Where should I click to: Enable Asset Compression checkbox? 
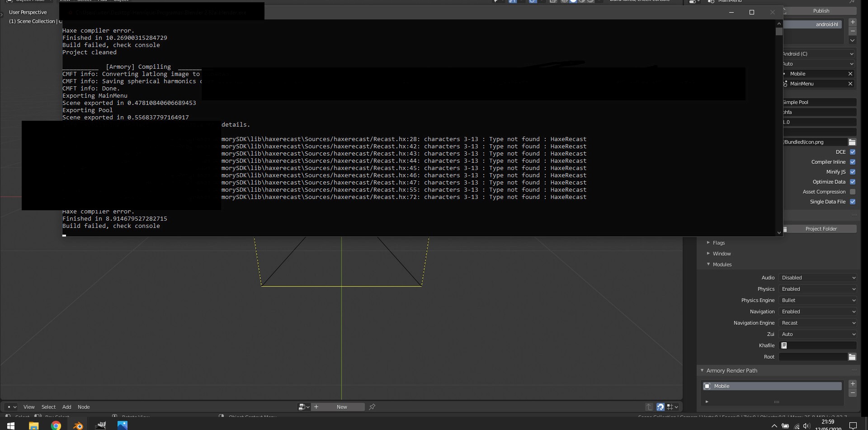pos(853,192)
